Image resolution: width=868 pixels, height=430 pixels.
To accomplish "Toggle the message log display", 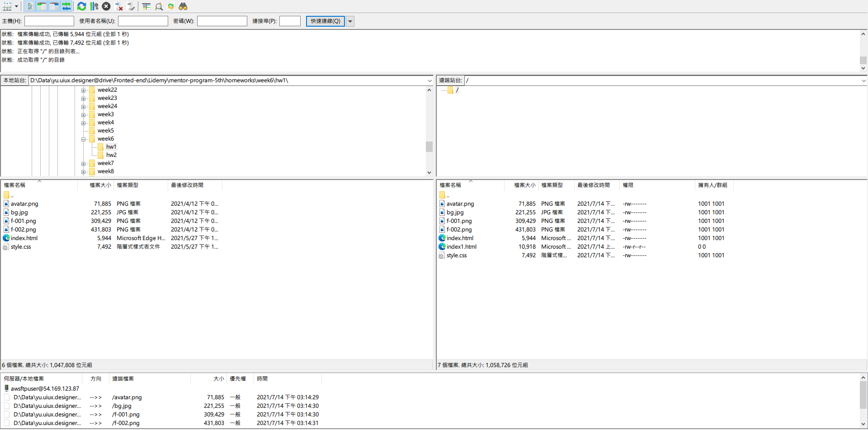I will [x=29, y=6].
